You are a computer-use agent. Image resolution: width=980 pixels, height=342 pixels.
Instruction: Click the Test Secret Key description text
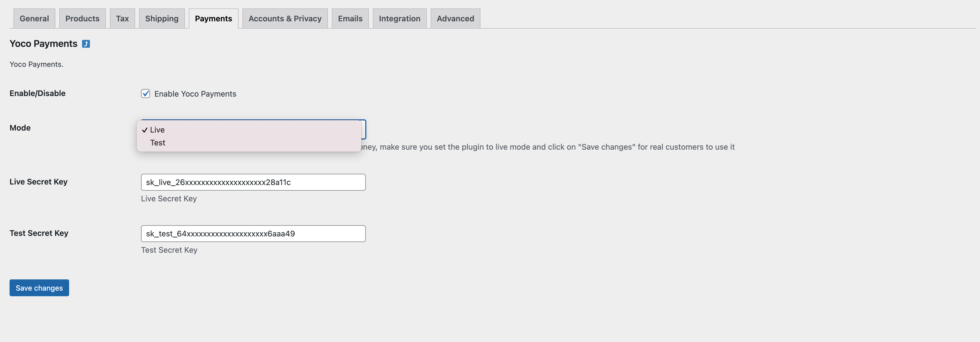coord(169,250)
